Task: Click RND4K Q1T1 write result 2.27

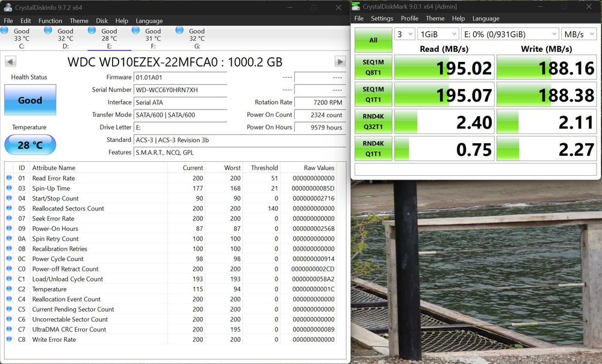Action: [x=547, y=149]
